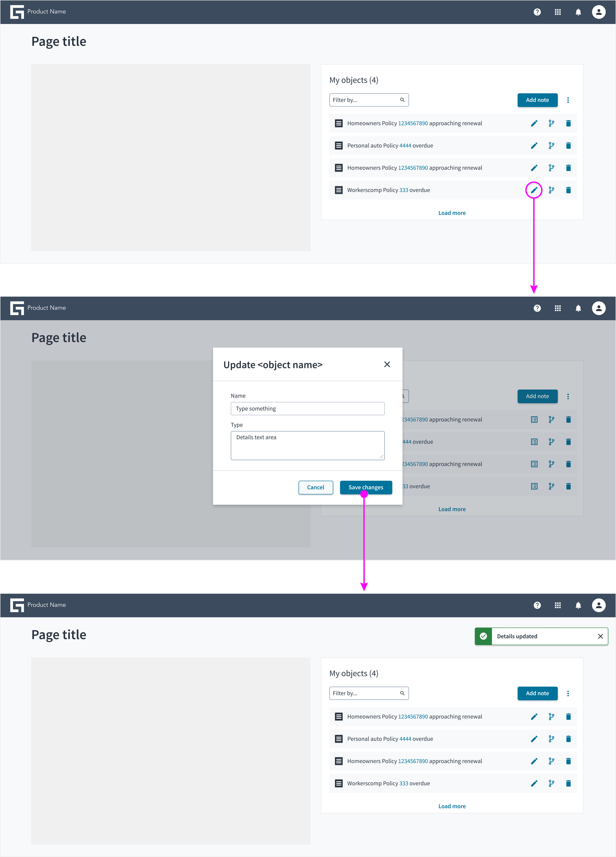Click the notification bell in the bottom header
Image resolution: width=616 pixels, height=857 pixels.
tap(578, 605)
